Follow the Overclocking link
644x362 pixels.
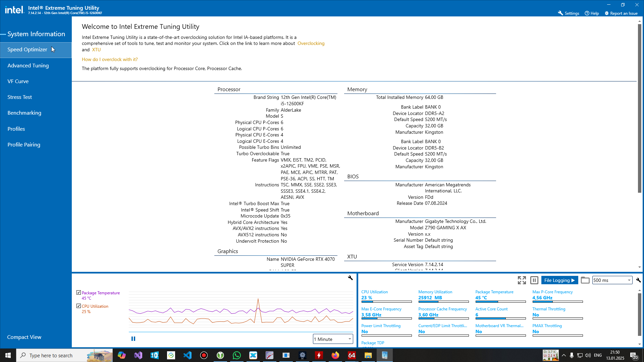(311, 44)
